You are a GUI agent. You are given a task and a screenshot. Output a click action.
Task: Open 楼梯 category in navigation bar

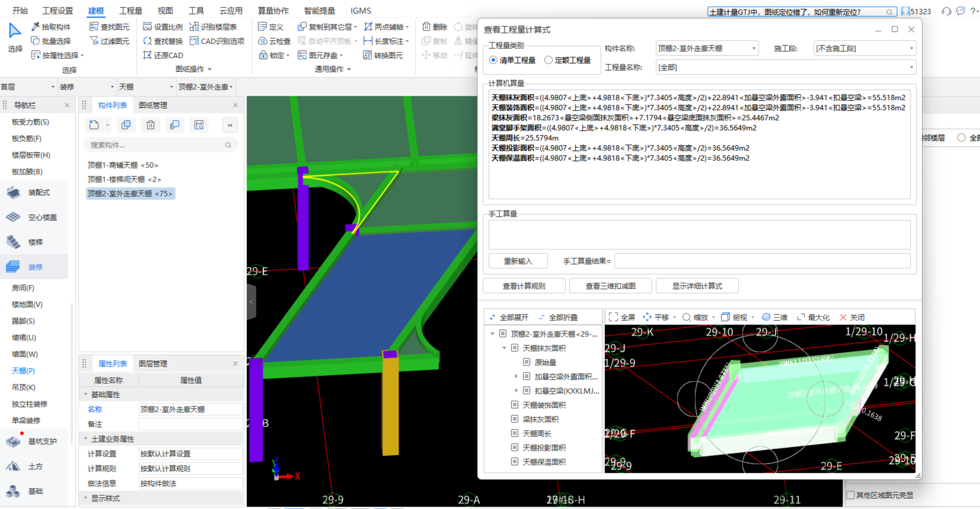pos(34,242)
